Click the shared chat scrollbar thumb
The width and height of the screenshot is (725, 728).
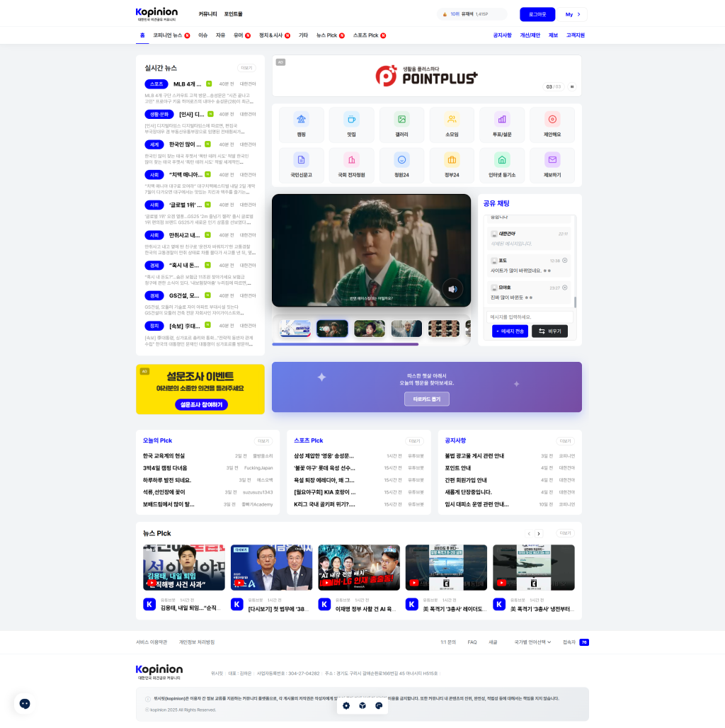575,302
